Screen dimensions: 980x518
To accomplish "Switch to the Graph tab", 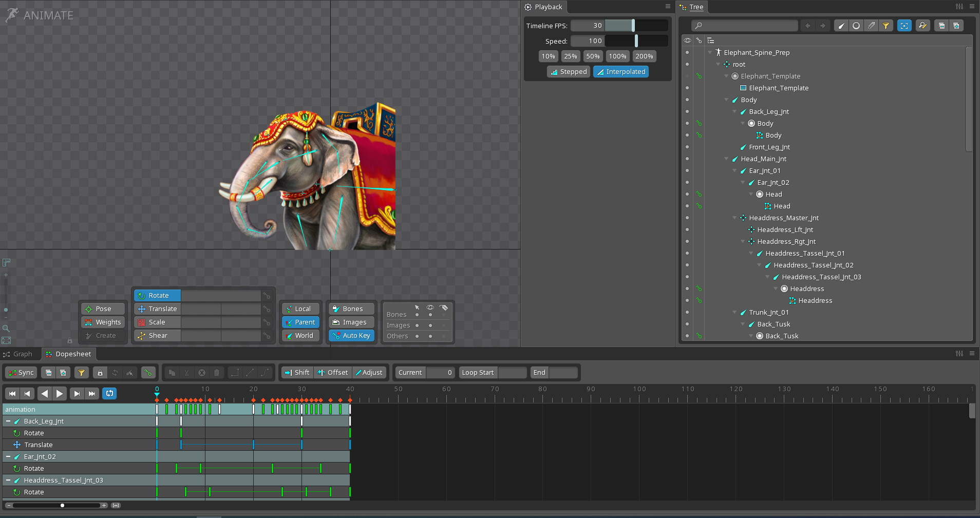I will (20, 354).
